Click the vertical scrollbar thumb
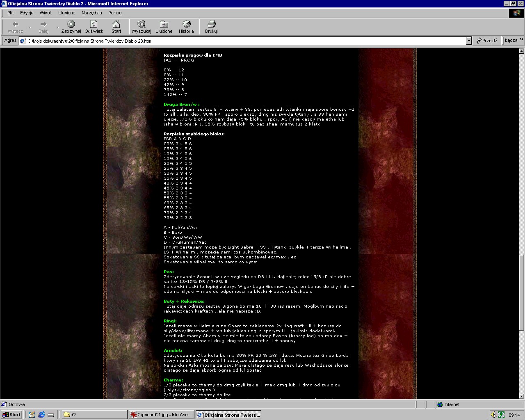Image resolution: width=525 pixels, height=420 pixels. (x=521, y=292)
